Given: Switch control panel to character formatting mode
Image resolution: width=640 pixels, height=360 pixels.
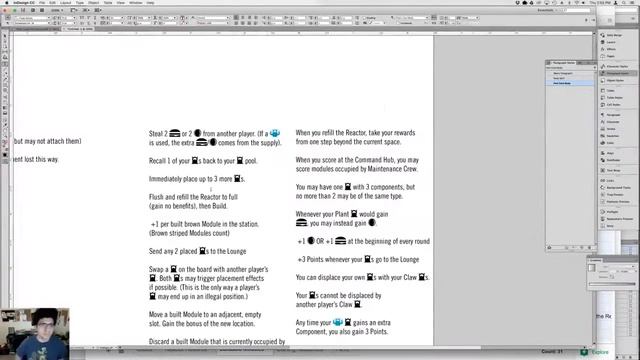Looking at the screenshot, I should tap(8, 18).
